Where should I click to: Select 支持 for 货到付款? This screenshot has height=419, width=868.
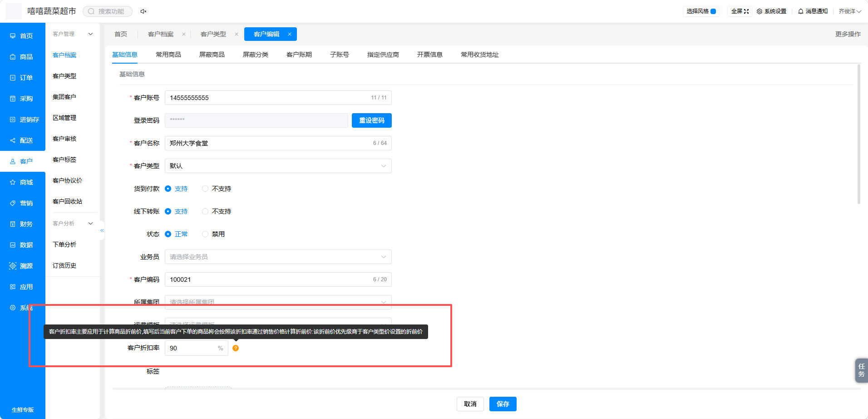(x=176, y=189)
